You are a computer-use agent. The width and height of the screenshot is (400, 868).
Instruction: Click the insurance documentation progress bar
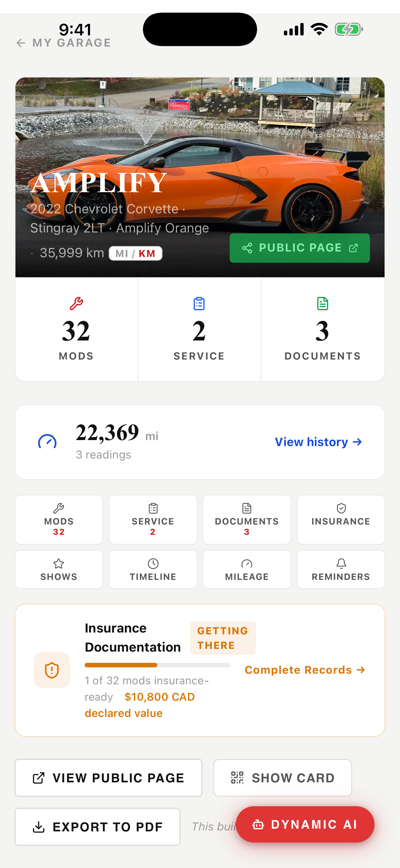pyautogui.click(x=158, y=665)
